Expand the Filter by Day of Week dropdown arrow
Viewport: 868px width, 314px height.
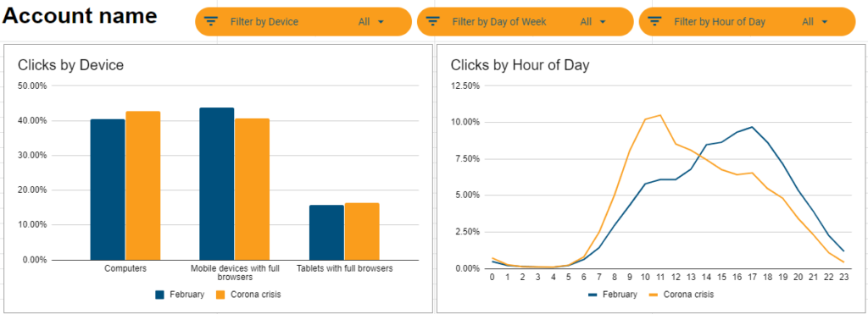pyautogui.click(x=603, y=22)
